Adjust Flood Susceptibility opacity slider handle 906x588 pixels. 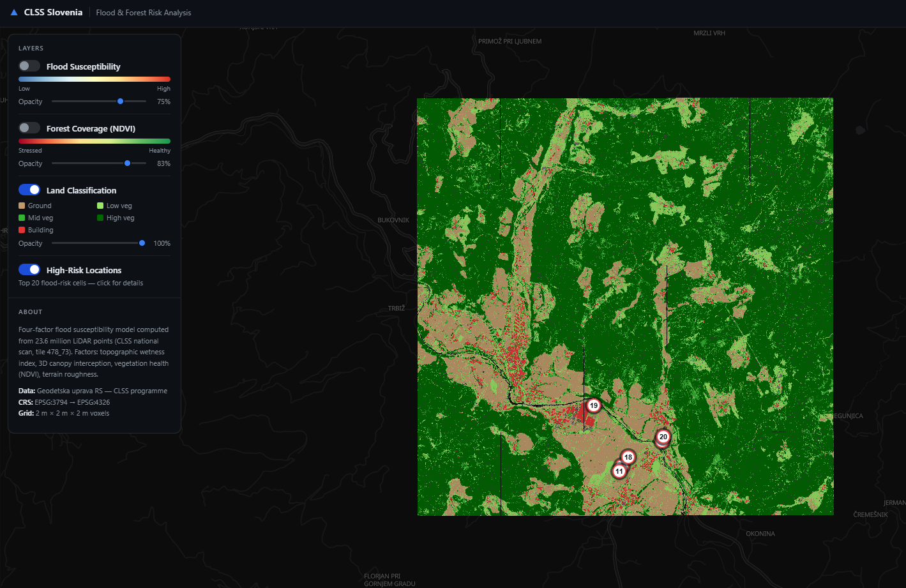pyautogui.click(x=120, y=101)
